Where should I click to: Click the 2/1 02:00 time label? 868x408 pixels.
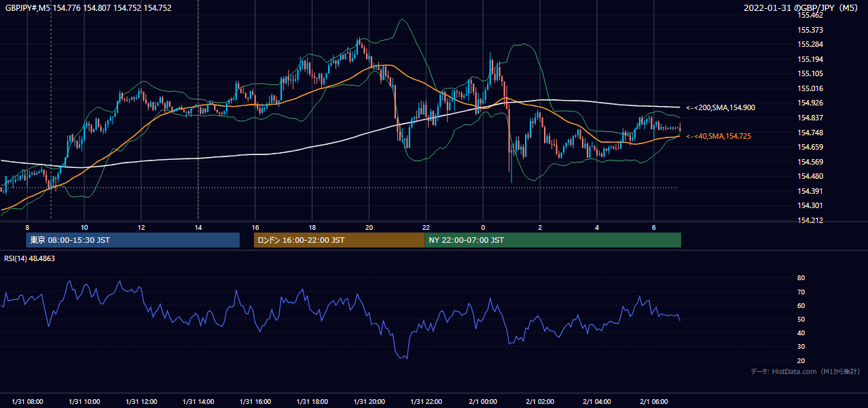540,402
